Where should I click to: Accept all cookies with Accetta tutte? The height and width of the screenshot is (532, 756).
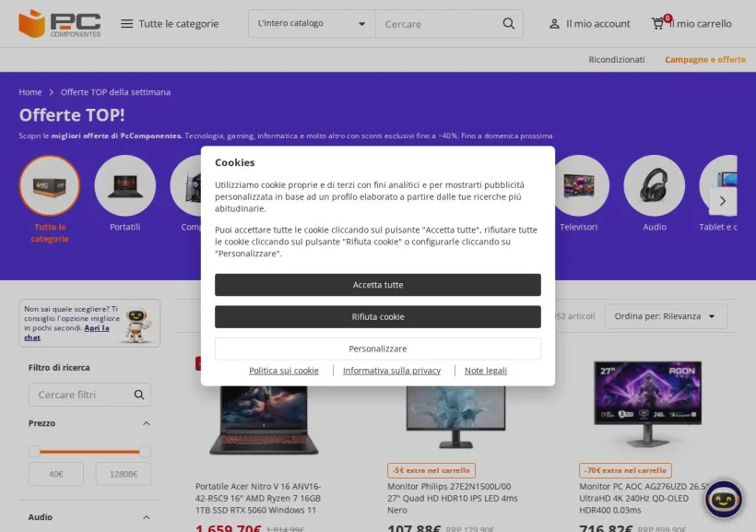click(x=378, y=285)
